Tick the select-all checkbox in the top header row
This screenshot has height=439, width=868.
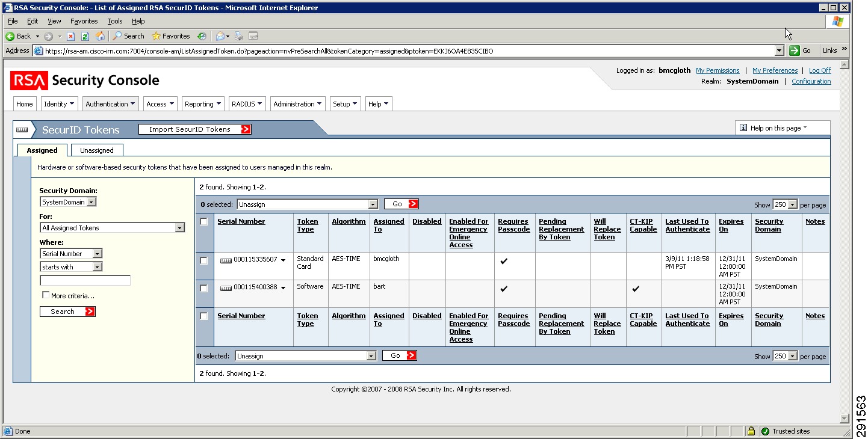tap(204, 222)
